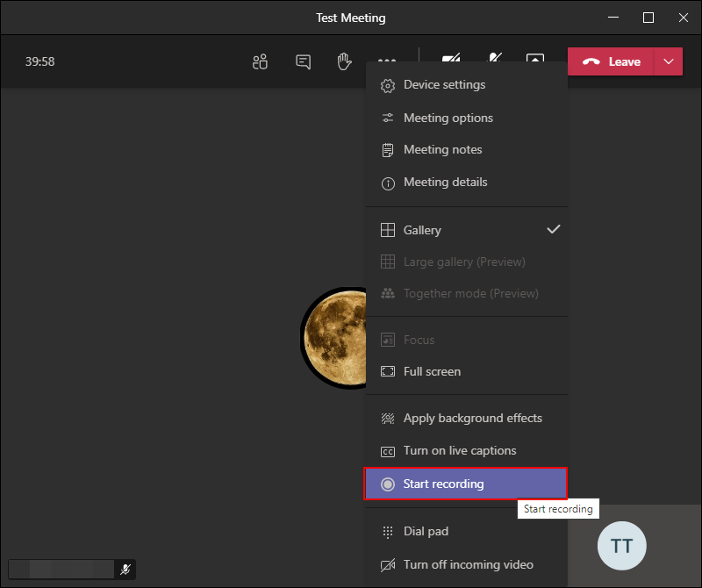Click the Meeting notes notepad icon
The height and width of the screenshot is (588, 702).
tap(388, 150)
